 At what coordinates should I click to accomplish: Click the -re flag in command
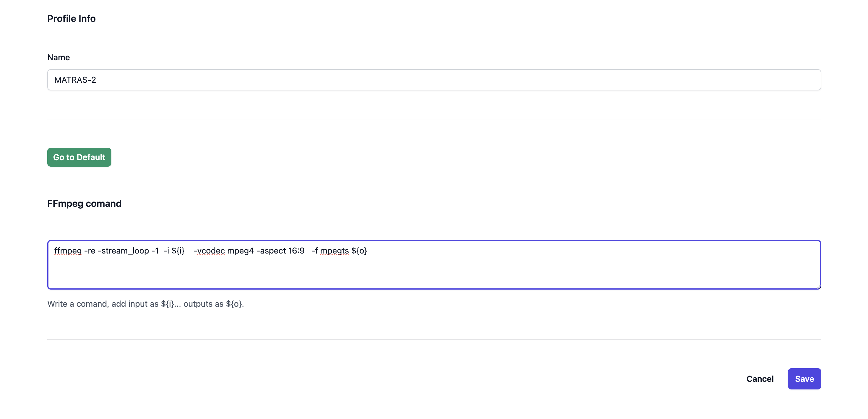click(90, 251)
